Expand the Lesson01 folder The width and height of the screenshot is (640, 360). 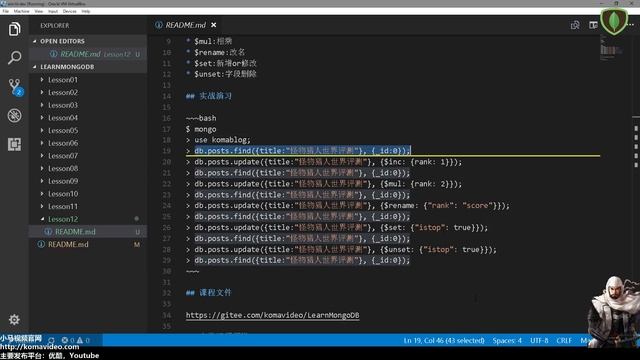pyautogui.click(x=62, y=80)
